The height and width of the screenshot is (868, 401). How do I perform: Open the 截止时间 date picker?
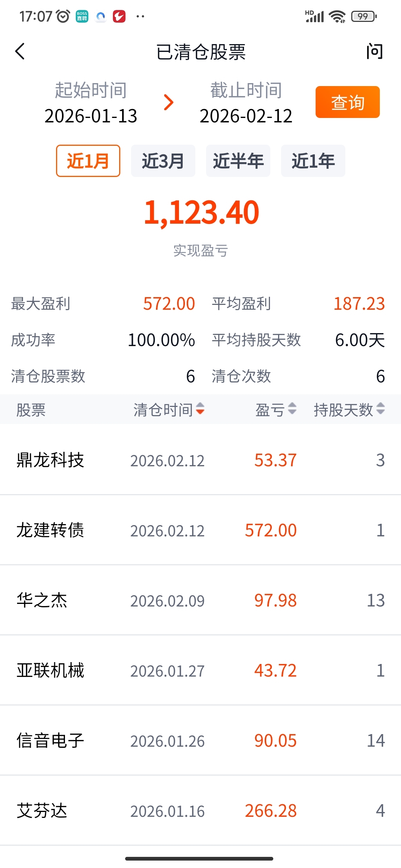pos(246,103)
